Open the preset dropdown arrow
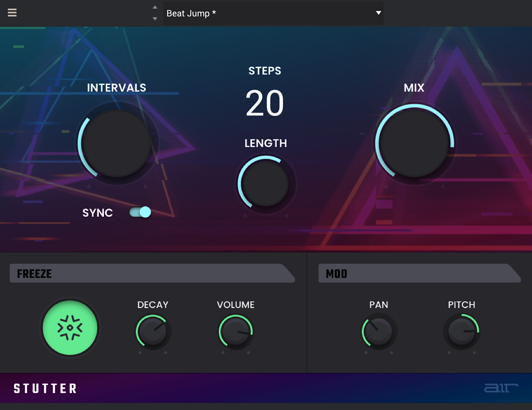The width and height of the screenshot is (532, 410). point(378,13)
